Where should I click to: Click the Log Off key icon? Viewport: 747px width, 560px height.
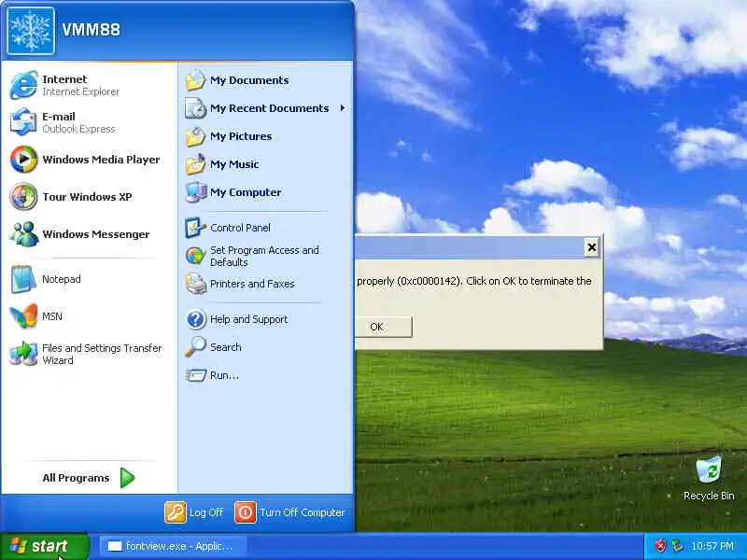175,512
